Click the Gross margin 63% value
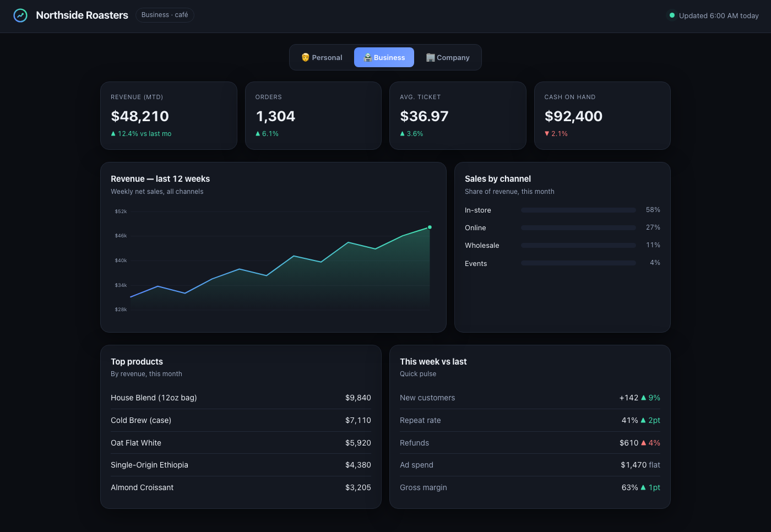 pos(630,487)
